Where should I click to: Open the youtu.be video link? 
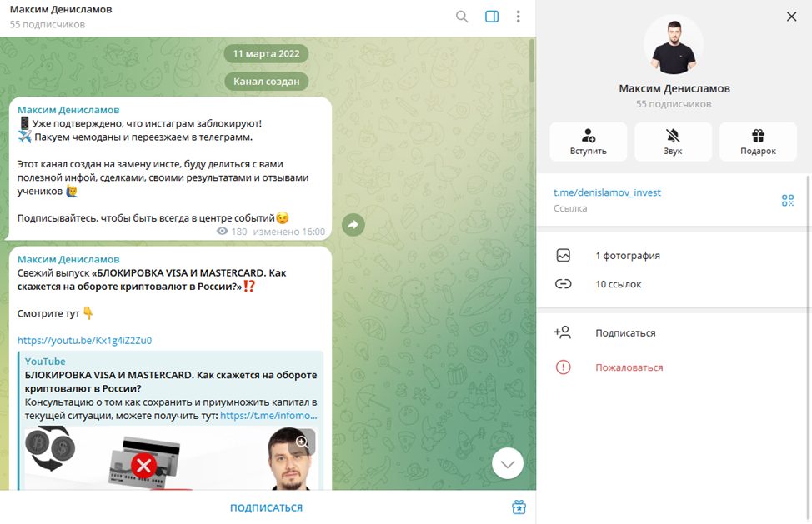(x=84, y=340)
